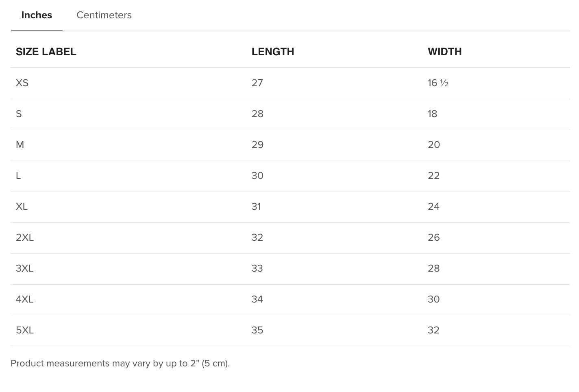Click the L size row label
The image size is (579, 392).
click(18, 176)
